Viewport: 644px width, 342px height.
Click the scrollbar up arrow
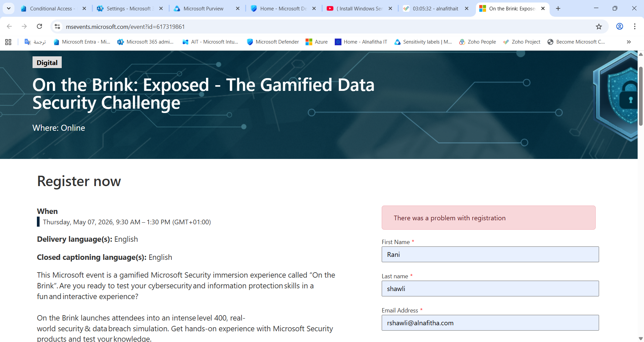click(641, 54)
